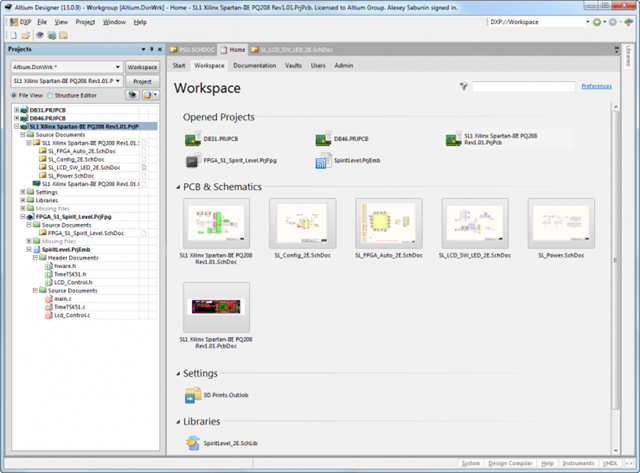Expand the DB46.PRJPCB tree node
Image resolution: width=640 pixels, height=473 pixels.
pyautogui.click(x=17, y=118)
